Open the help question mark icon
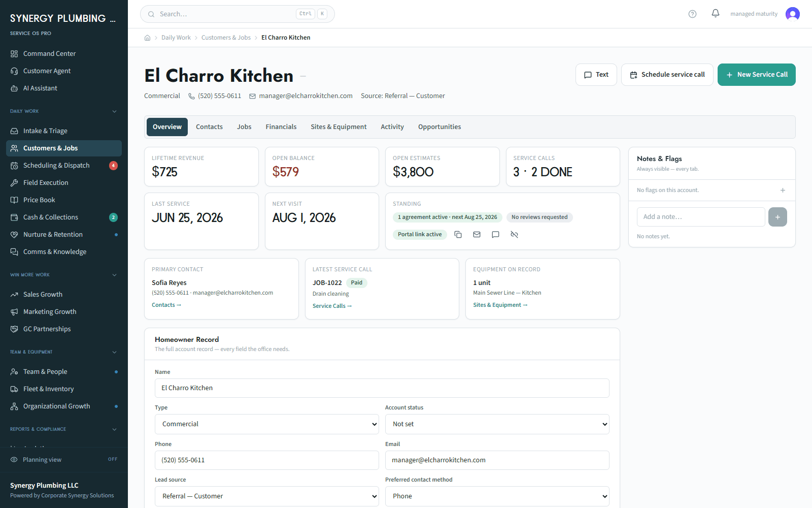Viewport: 812px width, 508px height. [x=692, y=14]
